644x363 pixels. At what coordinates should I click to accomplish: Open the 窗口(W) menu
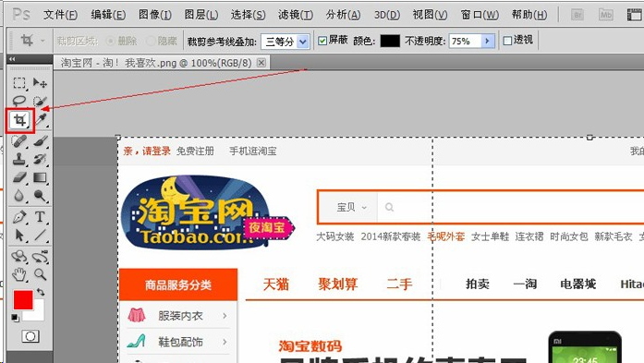[480, 15]
